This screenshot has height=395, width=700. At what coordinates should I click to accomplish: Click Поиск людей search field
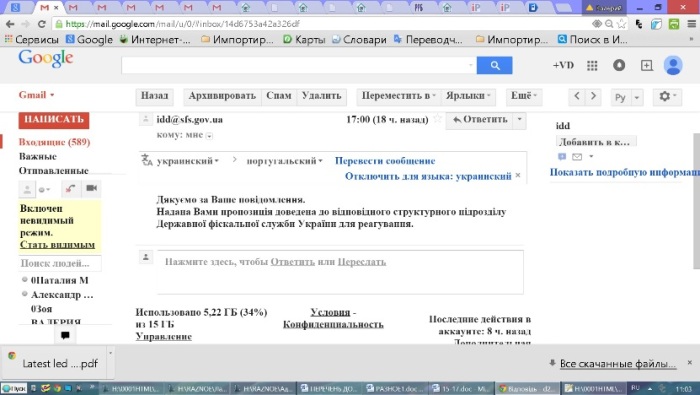click(x=60, y=263)
